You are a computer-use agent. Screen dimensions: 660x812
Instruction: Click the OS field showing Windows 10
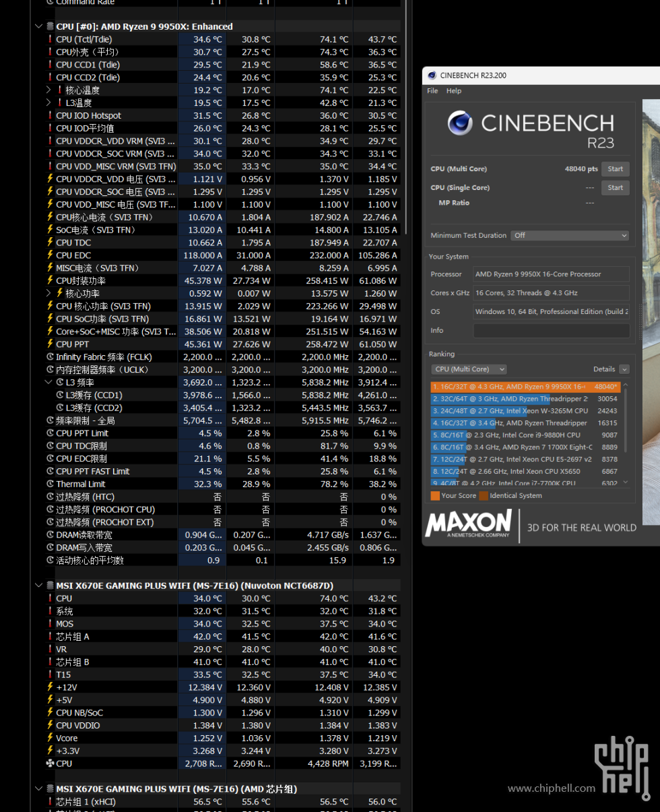(x=552, y=312)
